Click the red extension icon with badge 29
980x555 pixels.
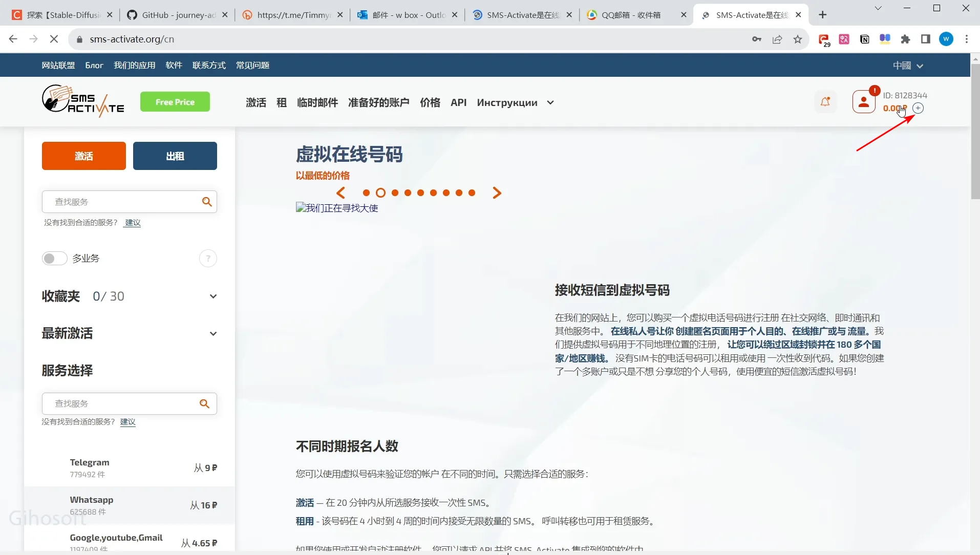(x=824, y=40)
